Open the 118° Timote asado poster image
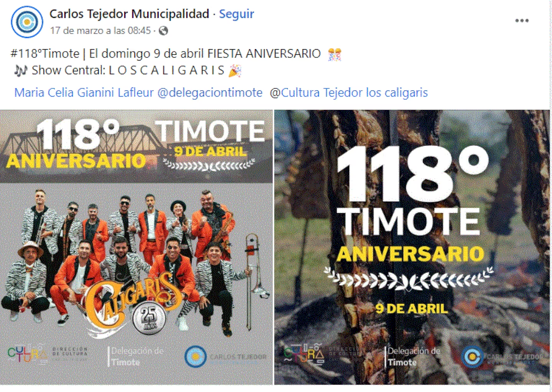552x392 pixels. pyautogui.click(x=412, y=248)
